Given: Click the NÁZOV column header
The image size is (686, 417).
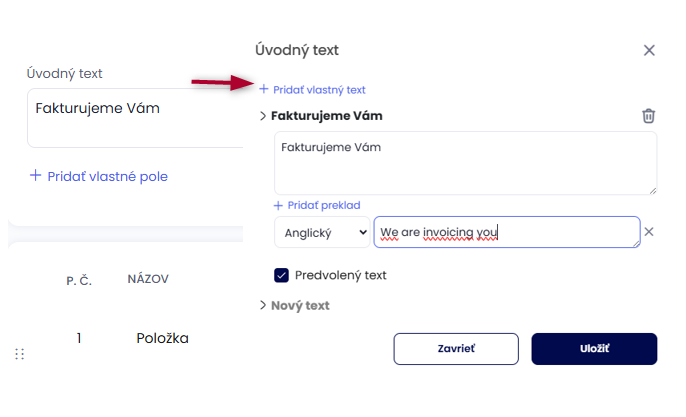Looking at the screenshot, I should [148, 279].
